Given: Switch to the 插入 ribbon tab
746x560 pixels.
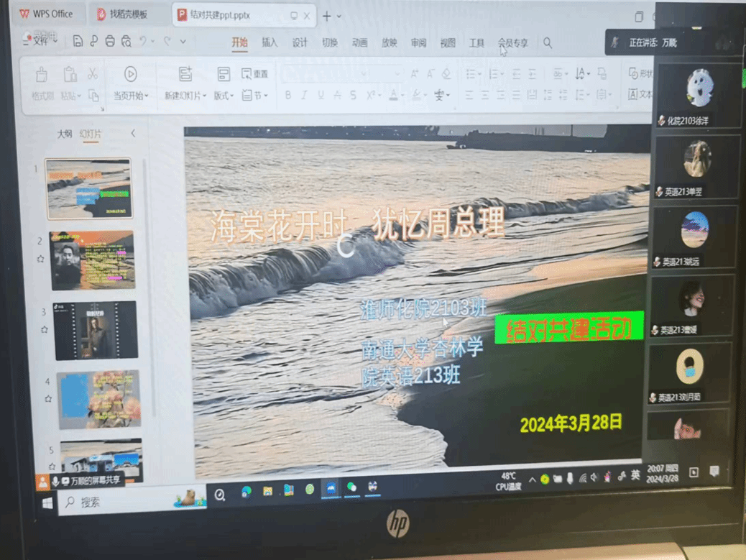Looking at the screenshot, I should (270, 43).
